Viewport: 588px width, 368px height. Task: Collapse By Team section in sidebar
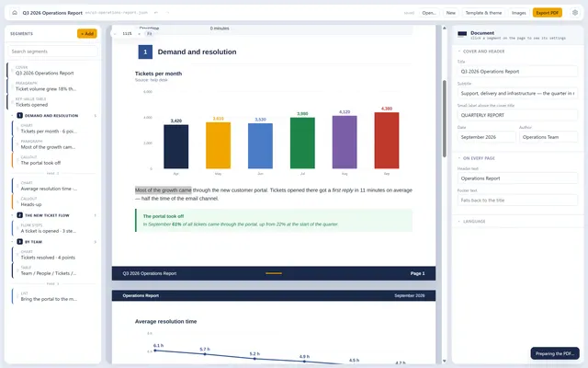12,241
